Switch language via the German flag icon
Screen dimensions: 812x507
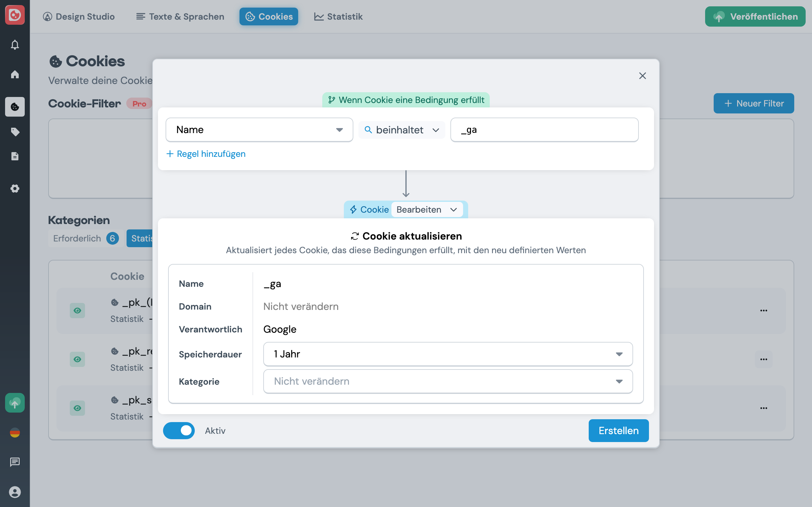pyautogui.click(x=15, y=433)
